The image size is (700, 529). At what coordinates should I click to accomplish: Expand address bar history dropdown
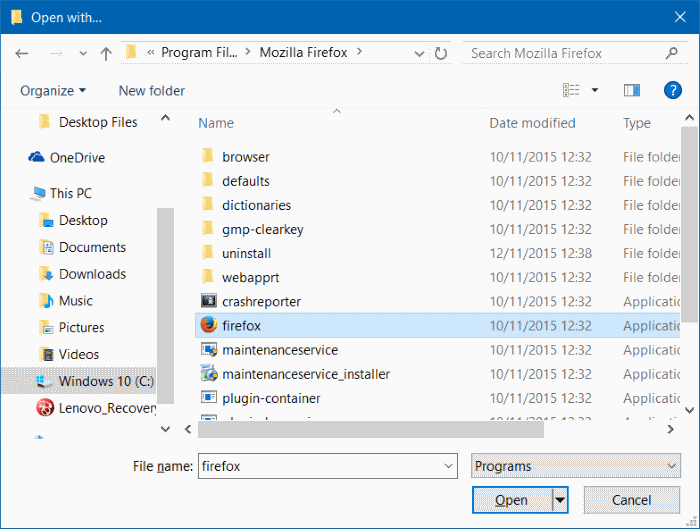419,54
